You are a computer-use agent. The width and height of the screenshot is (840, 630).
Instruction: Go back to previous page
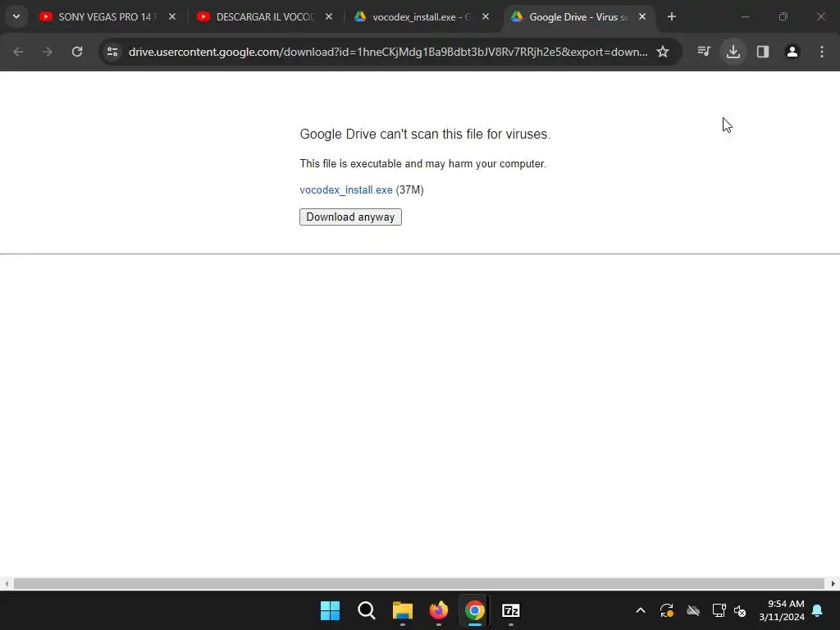pos(18,52)
